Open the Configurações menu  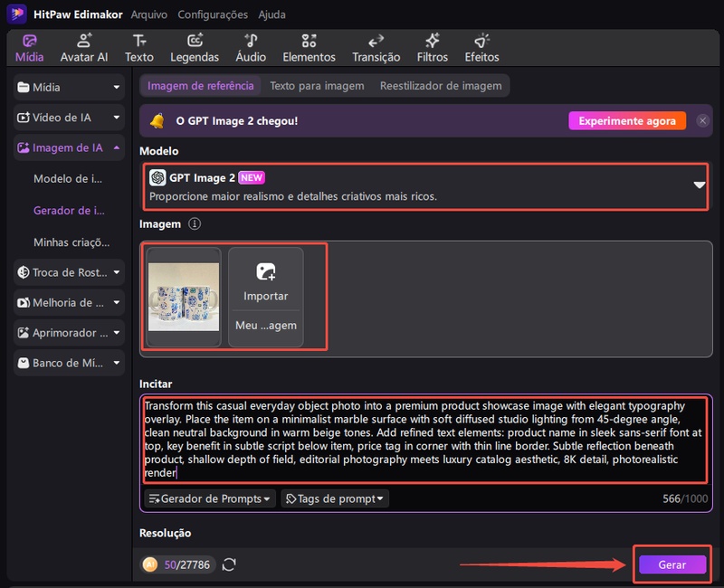tap(213, 14)
